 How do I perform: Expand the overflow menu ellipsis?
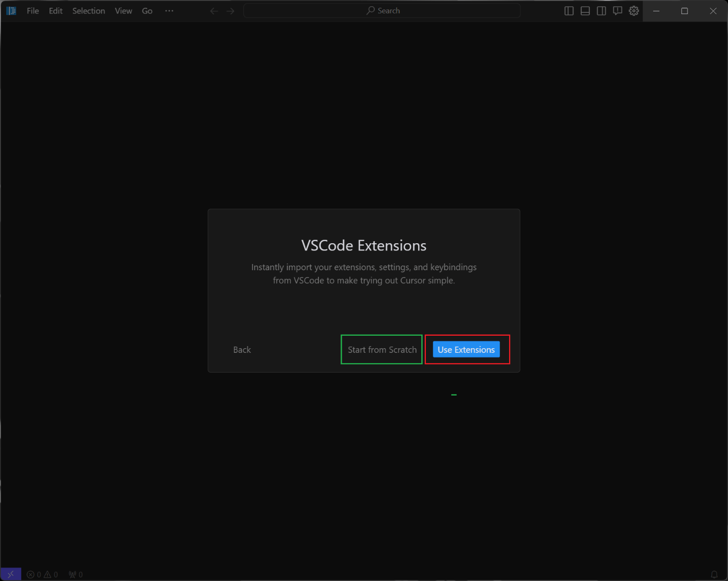[169, 10]
